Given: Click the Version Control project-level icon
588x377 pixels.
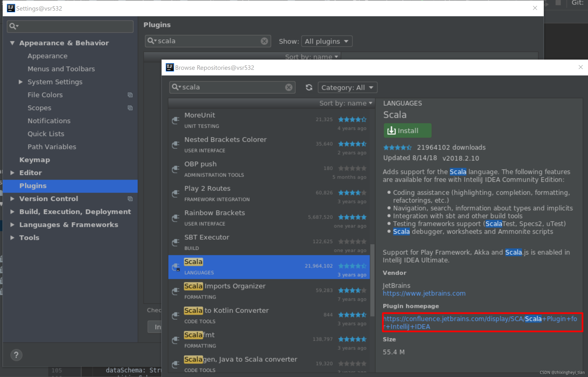Looking at the screenshot, I should 130,199.
